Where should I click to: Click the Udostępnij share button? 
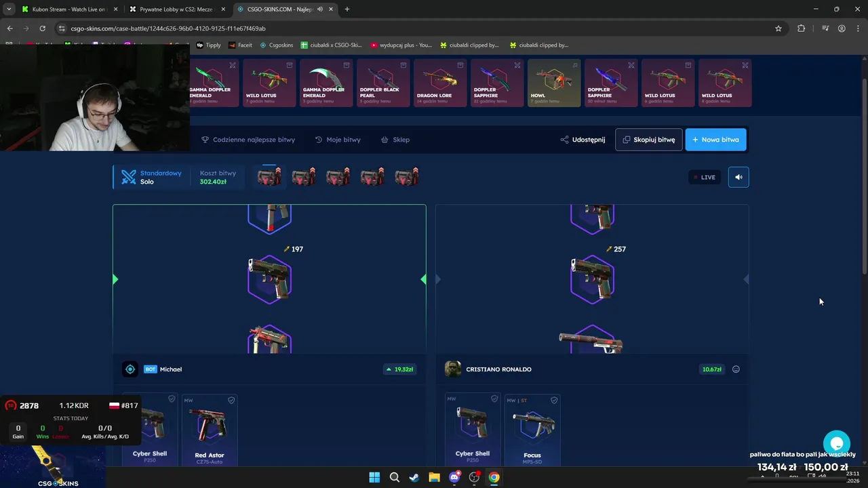[x=583, y=140]
